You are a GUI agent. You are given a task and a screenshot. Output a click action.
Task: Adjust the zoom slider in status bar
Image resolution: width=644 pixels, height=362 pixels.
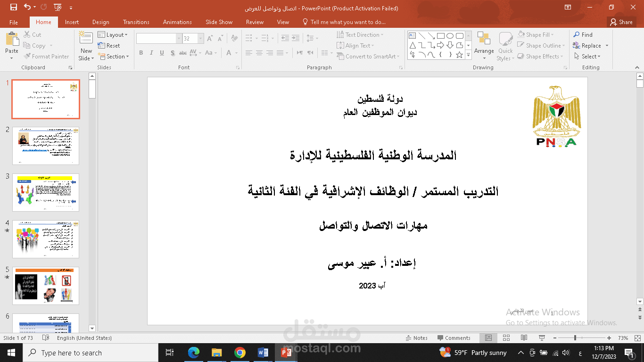pos(575,338)
